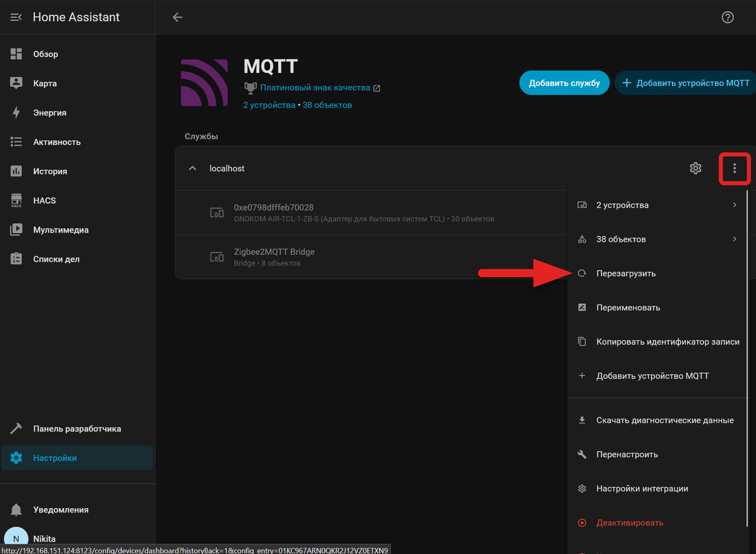Viewport: 756px width, 554px height.
Task: Click the Home Assistant title
Action: (x=76, y=17)
